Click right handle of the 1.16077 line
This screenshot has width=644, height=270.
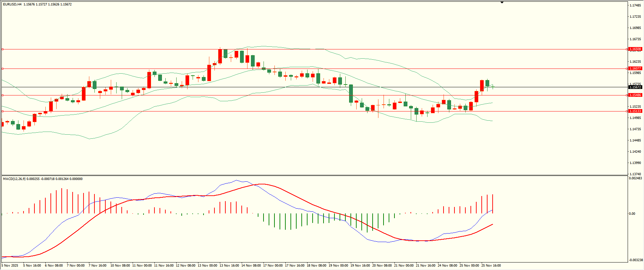pos(627,69)
